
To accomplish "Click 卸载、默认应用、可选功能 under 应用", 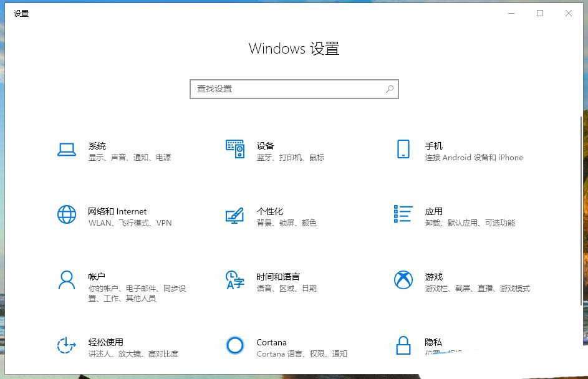I will [471, 223].
